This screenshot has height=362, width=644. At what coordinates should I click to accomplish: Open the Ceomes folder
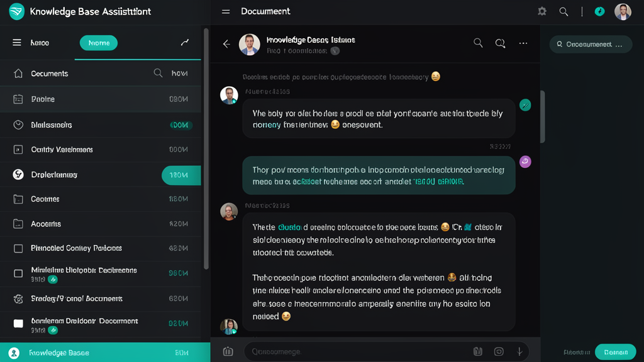101,199
